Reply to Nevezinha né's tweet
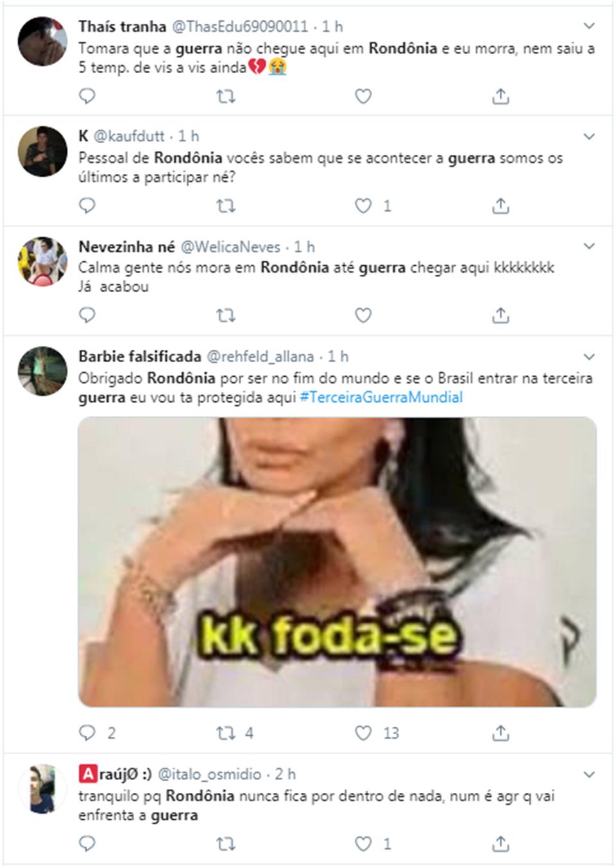The width and height of the screenshot is (616, 866). click(87, 315)
